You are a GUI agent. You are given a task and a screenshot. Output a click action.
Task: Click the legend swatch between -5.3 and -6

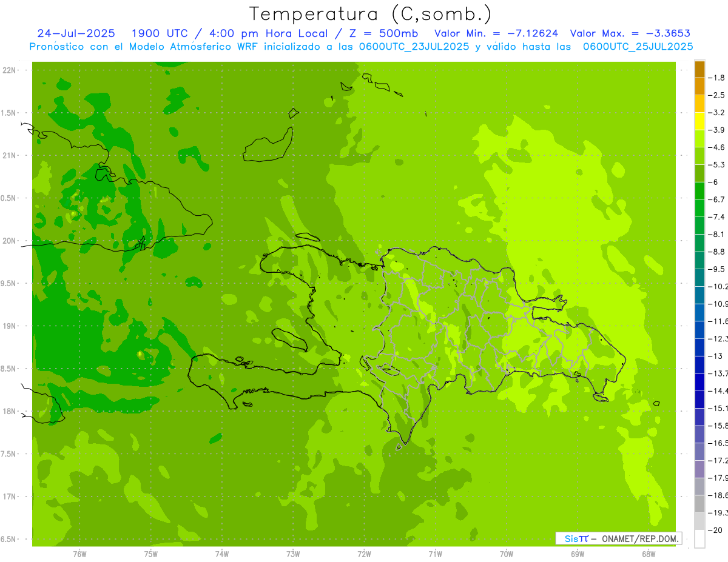[x=699, y=173]
